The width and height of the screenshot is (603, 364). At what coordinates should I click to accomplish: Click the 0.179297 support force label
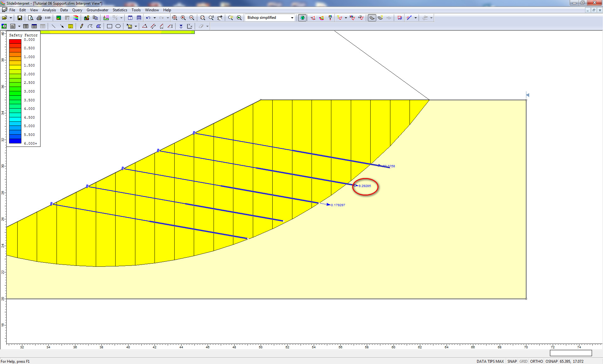coord(338,205)
